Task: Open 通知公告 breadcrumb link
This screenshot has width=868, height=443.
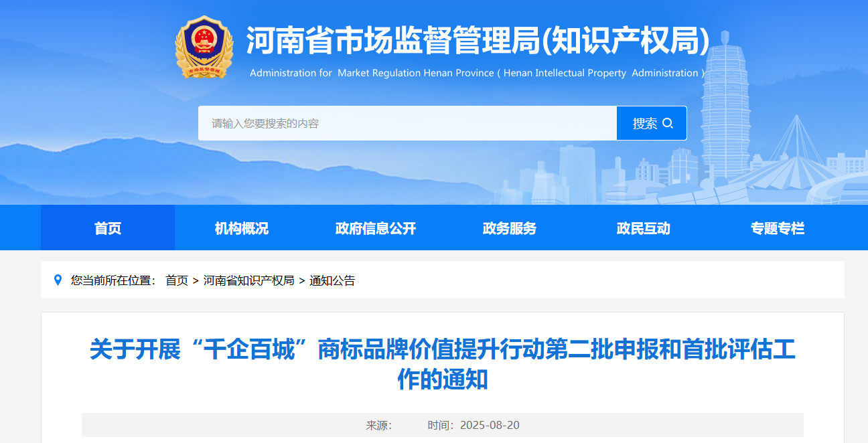Action: 332,280
